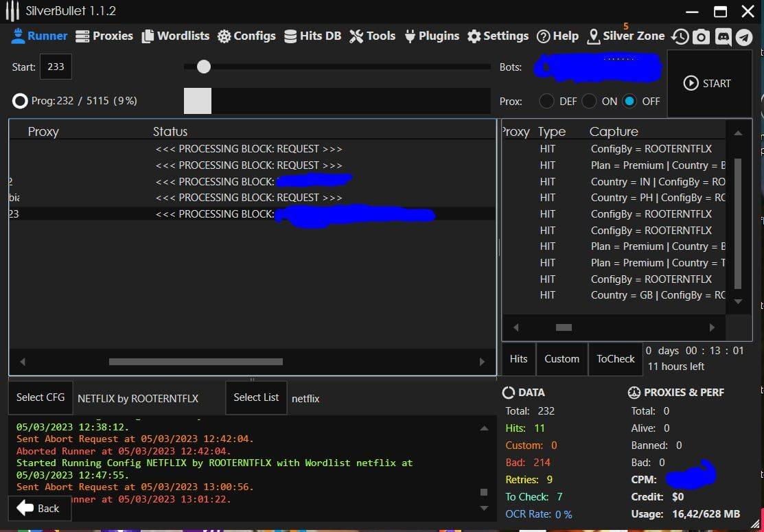This screenshot has height=532, width=764.
Task: Click the Hits DB database icon
Action: 290,36
